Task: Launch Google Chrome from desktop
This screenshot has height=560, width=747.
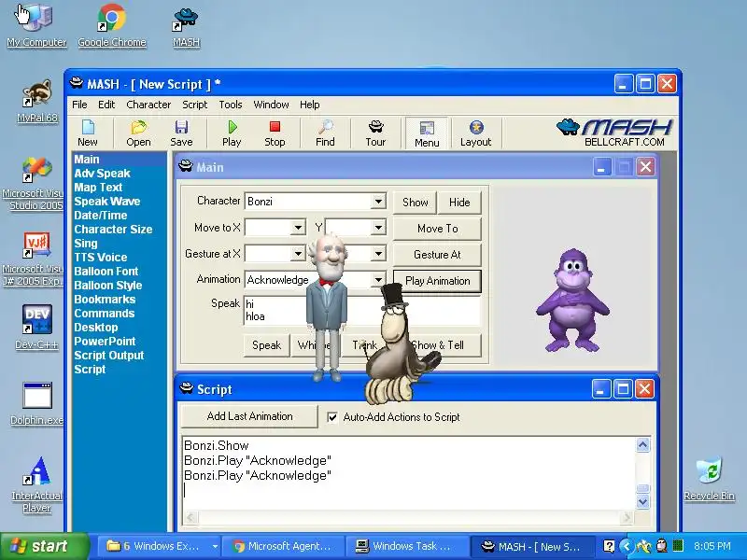Action: (112, 25)
